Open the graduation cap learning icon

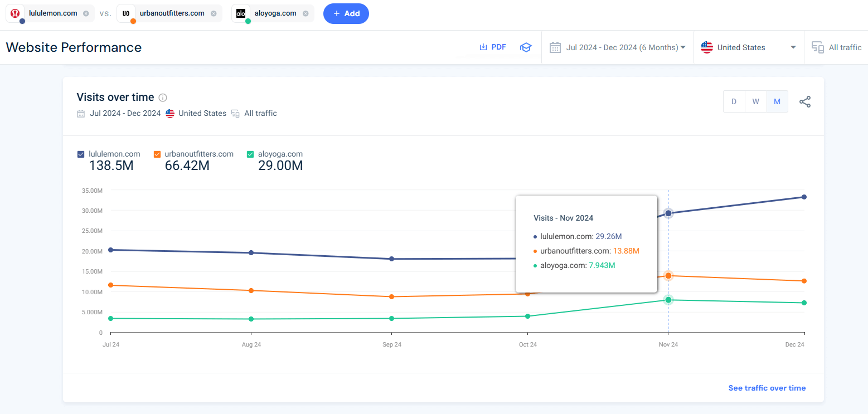[525, 47]
